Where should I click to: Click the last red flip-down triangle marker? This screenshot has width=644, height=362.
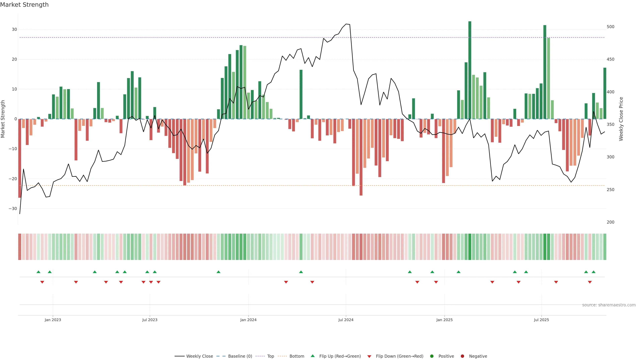(590, 282)
